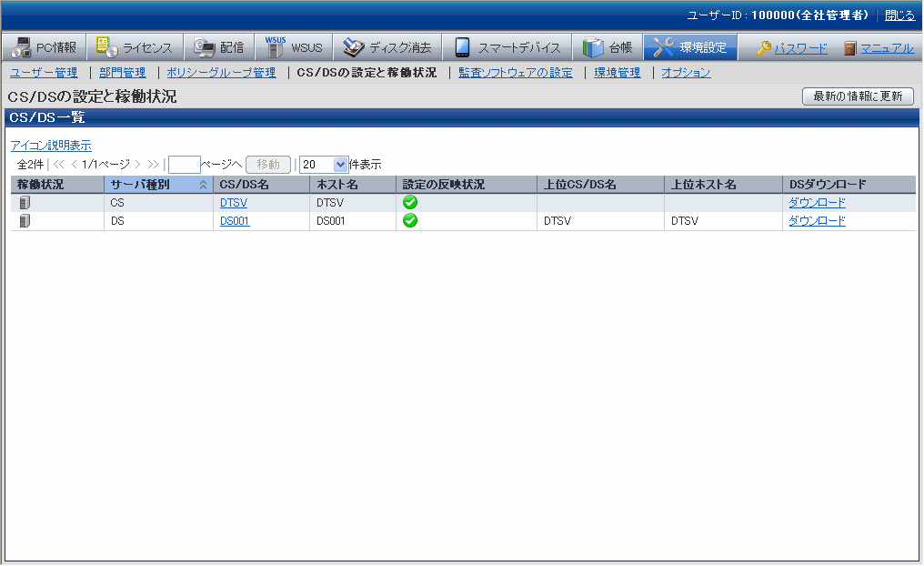Viewport: 924px width, 566px height.
Task: Sort by the 稼働状況 column header
Action: 57,185
